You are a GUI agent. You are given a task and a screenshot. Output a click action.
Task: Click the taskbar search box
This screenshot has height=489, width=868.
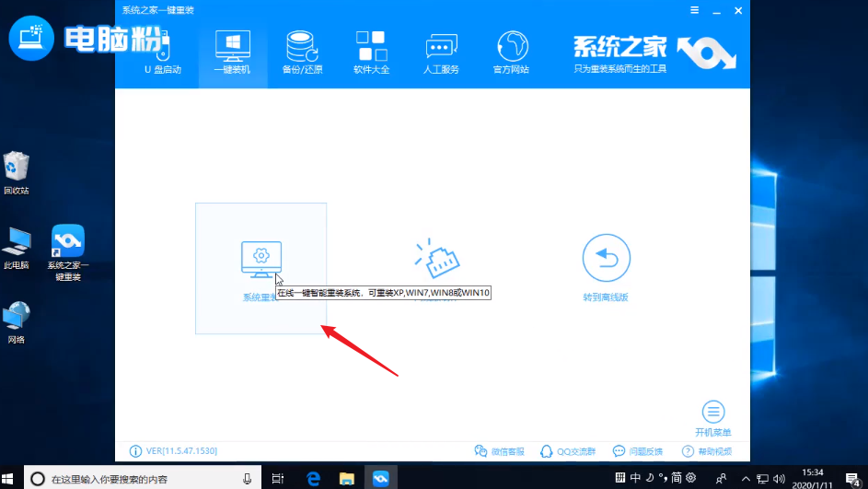point(143,479)
